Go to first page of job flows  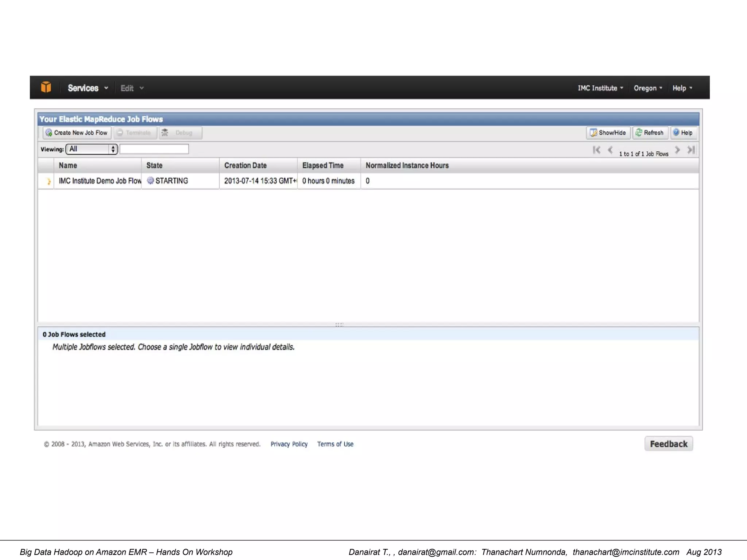[596, 150]
